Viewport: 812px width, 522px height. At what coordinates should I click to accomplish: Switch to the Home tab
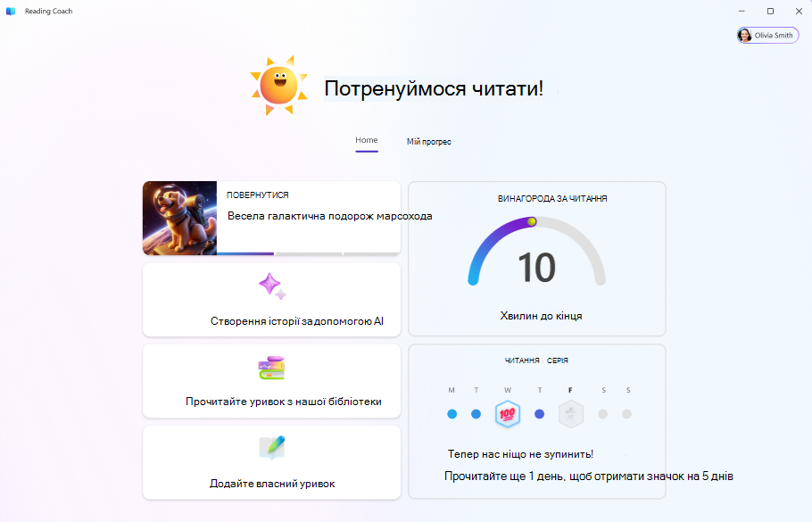[x=366, y=140]
